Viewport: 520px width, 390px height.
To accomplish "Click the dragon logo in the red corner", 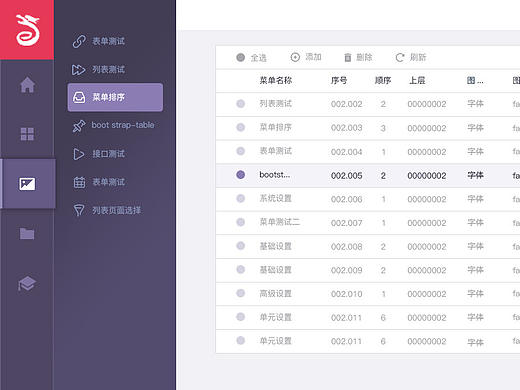I will (x=27, y=30).
